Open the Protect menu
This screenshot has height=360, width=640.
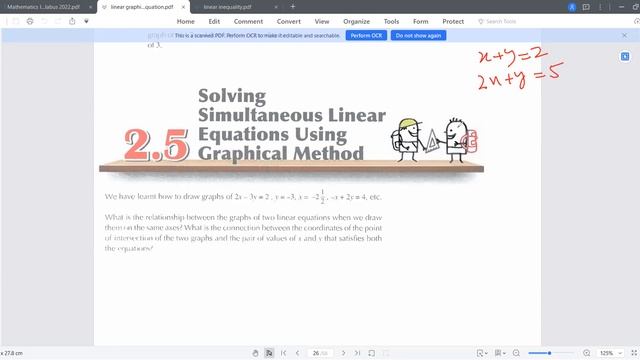453,21
